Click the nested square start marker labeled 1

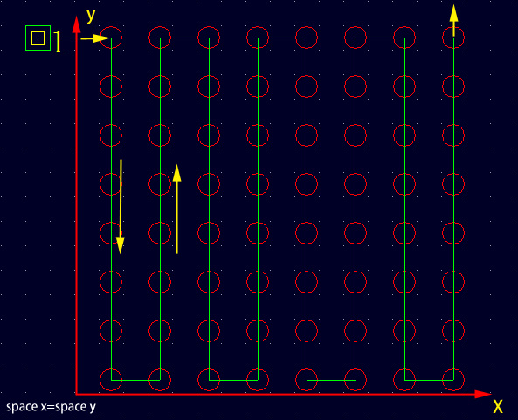pyautogui.click(x=38, y=38)
